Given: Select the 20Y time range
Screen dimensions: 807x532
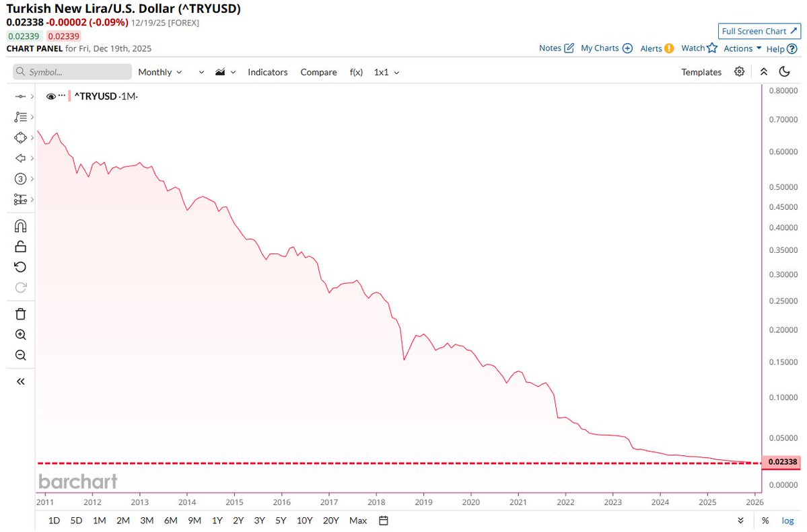Looking at the screenshot, I should [x=331, y=521].
